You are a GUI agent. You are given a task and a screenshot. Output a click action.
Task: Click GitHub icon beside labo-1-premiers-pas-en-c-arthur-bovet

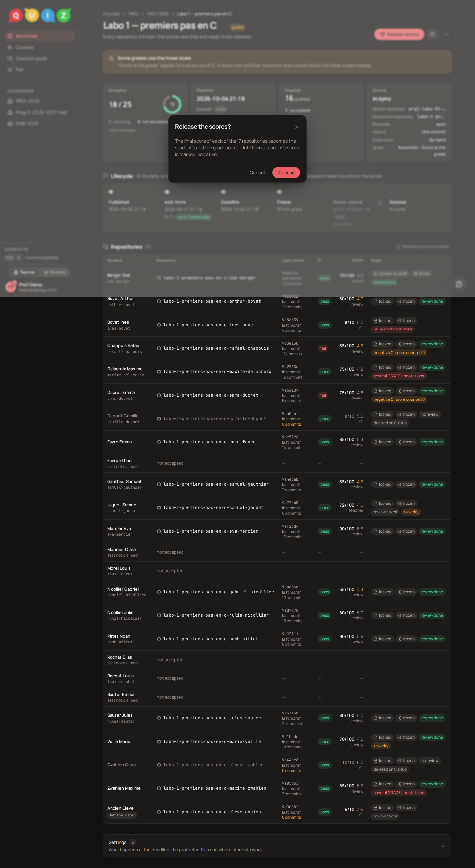point(159,301)
